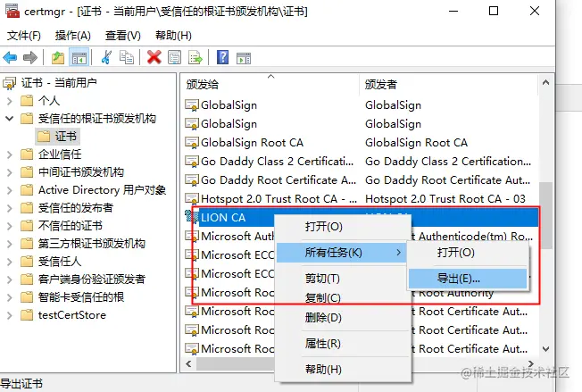Select the 证书 subfolder in the tree
Viewport: 582px width, 392px height.
coord(57,137)
